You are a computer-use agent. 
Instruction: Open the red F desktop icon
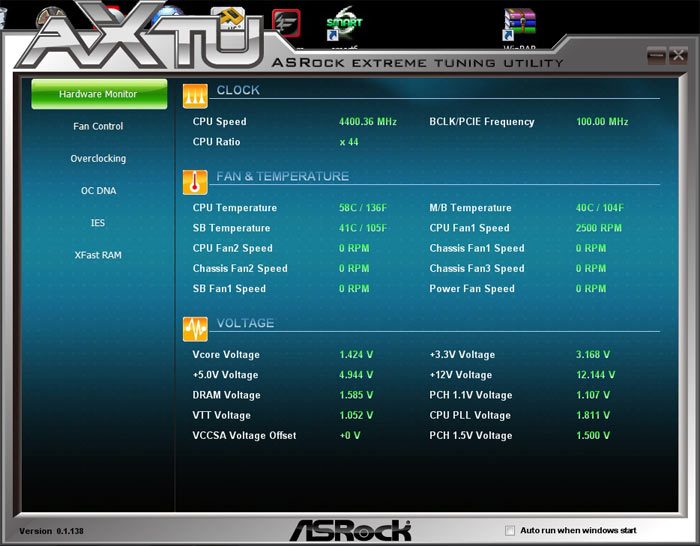288,22
